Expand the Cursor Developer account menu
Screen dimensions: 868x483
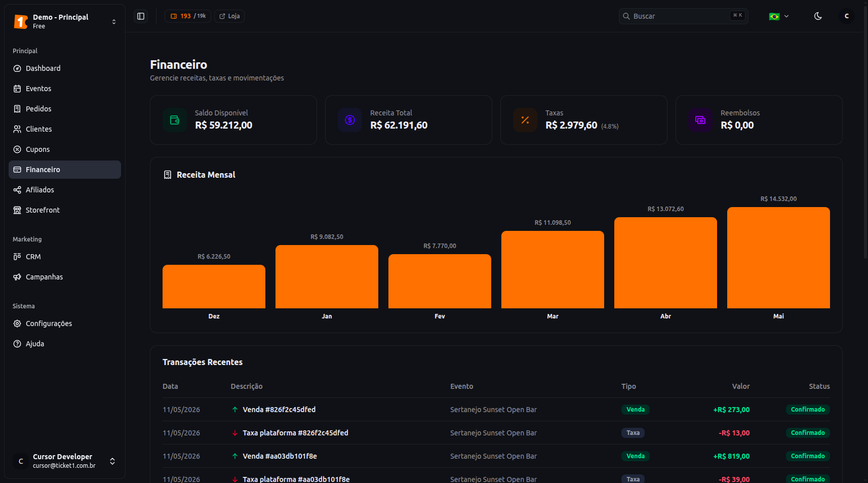coord(65,461)
